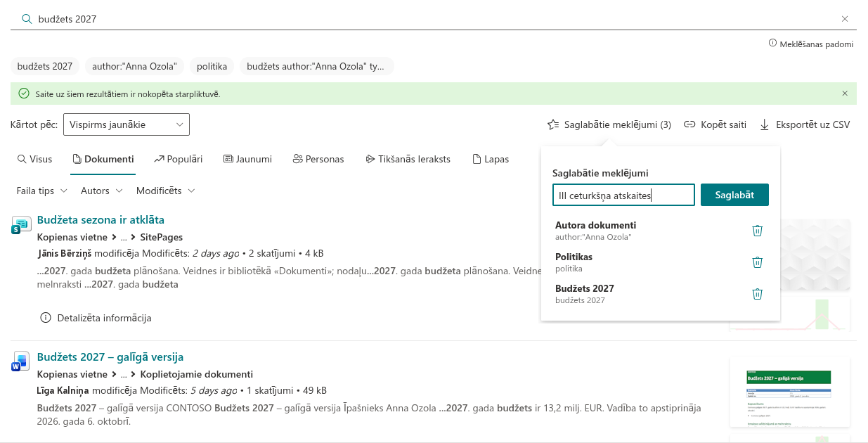
Task: Switch to the Dokumenti tab
Action: [x=103, y=159]
